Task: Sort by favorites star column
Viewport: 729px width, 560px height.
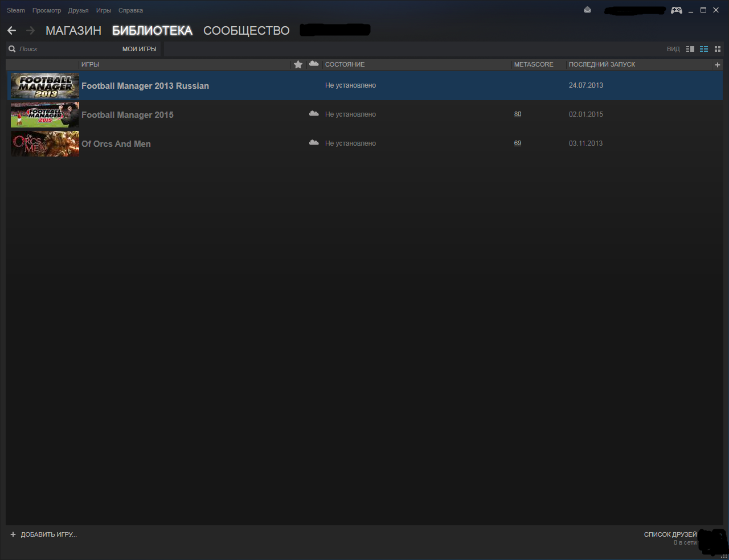Action: 298,64
